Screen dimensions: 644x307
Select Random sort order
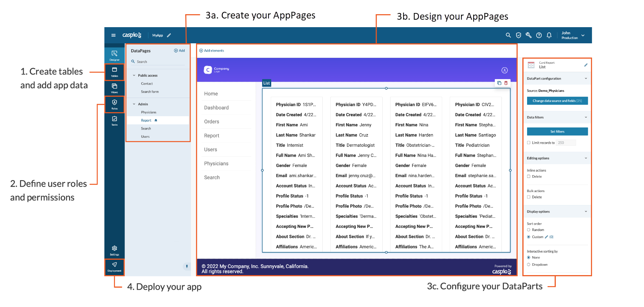pyautogui.click(x=529, y=230)
